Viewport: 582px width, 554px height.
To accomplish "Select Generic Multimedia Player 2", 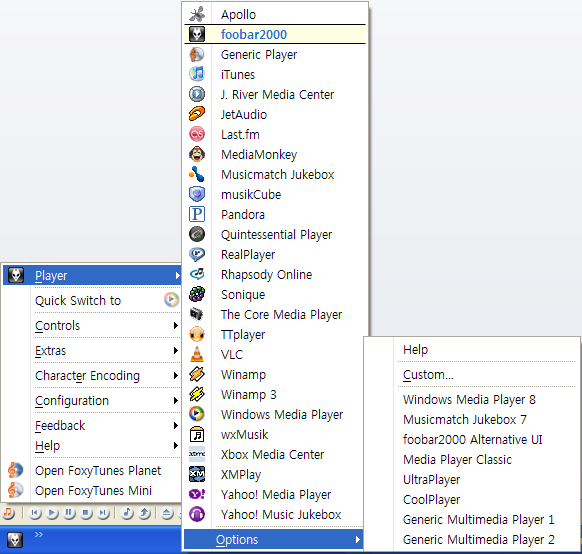I will [x=472, y=540].
